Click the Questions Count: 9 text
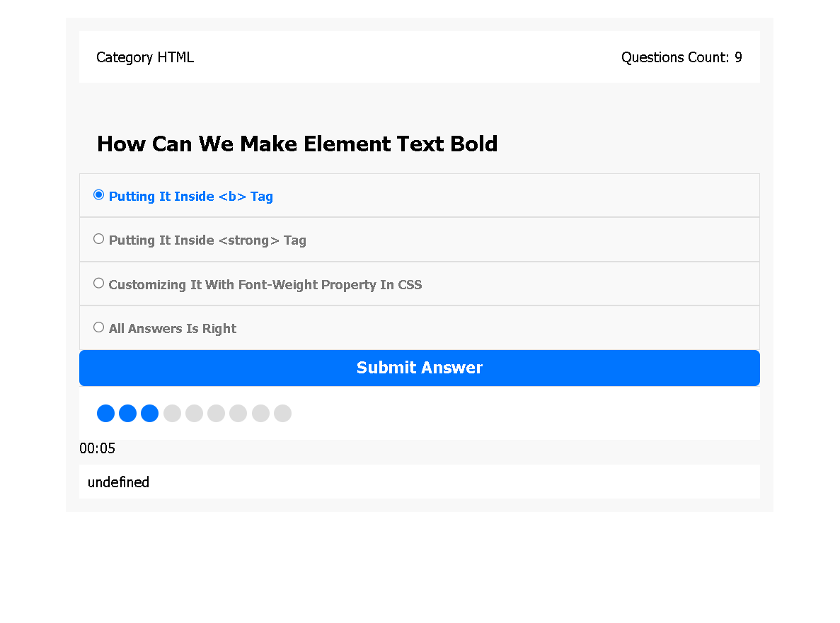The height and width of the screenshot is (623, 840). [x=681, y=57]
